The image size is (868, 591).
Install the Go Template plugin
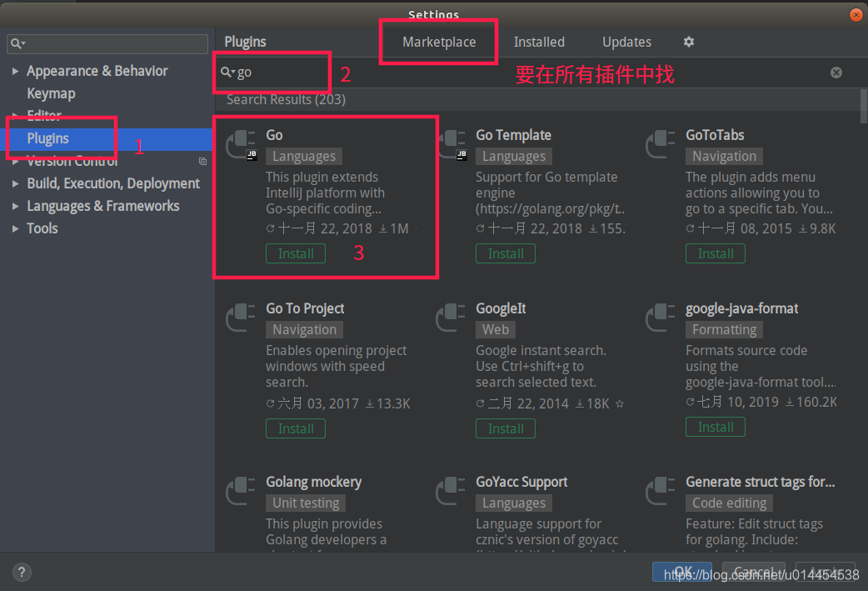pos(506,253)
